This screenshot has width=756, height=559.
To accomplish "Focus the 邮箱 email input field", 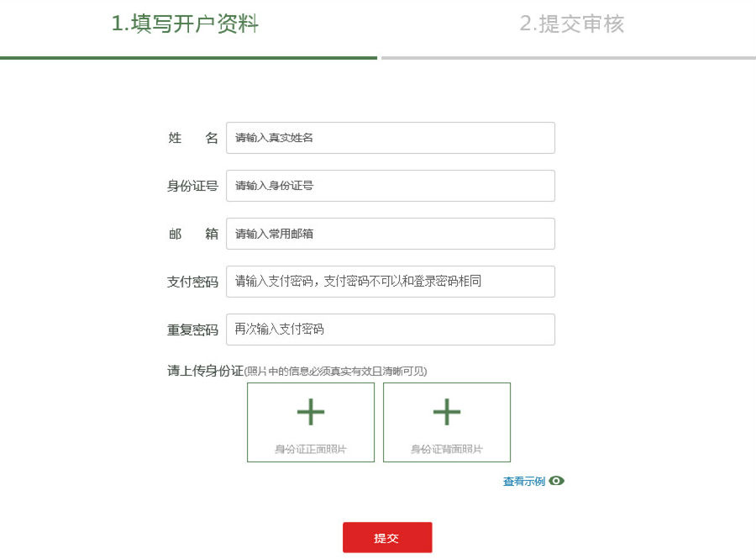I will tap(391, 234).
